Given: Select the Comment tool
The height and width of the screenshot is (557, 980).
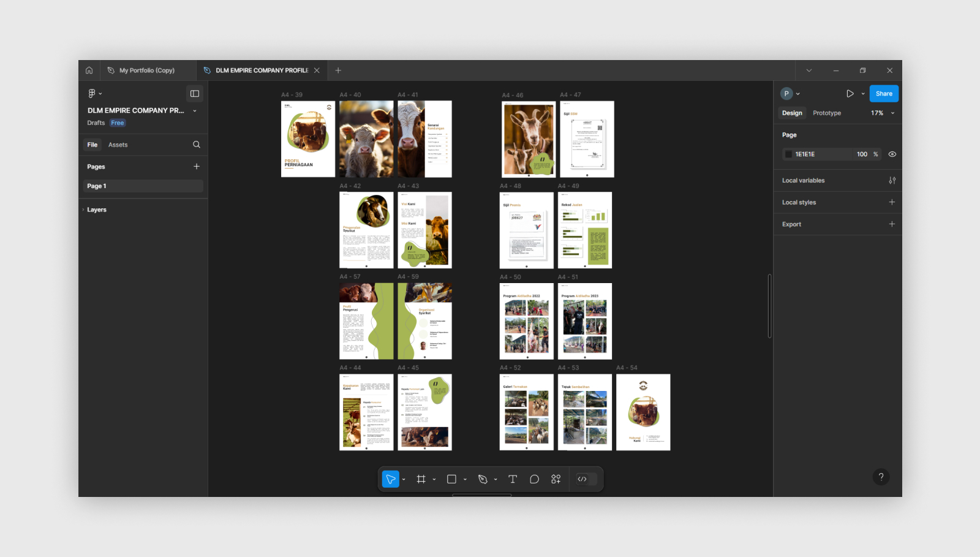Looking at the screenshot, I should tap(534, 479).
